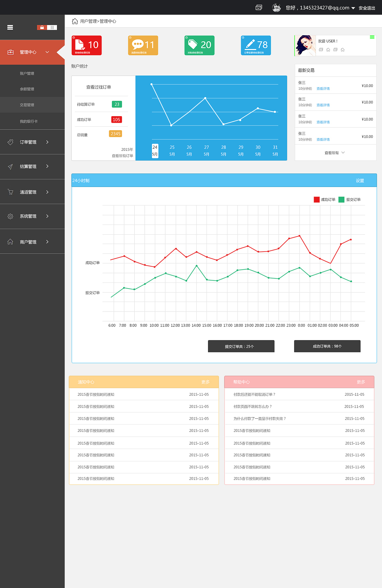The width and height of the screenshot is (382, 588).
Task: Click the home icon in the breadcrumb
Action: 75,21
